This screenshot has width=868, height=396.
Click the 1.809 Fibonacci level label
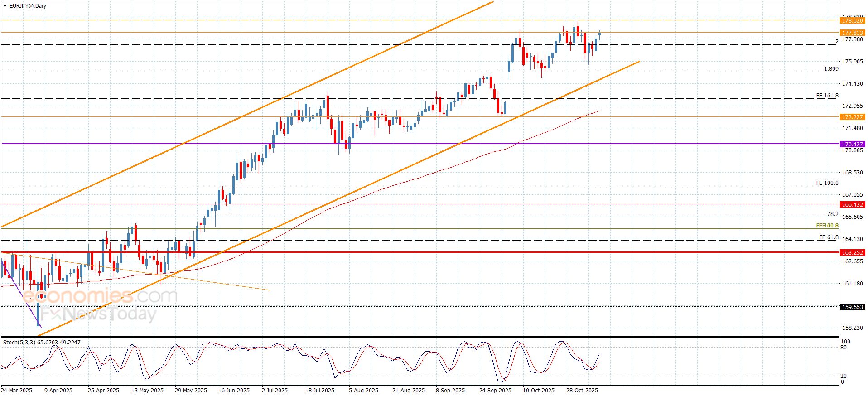[x=831, y=69]
